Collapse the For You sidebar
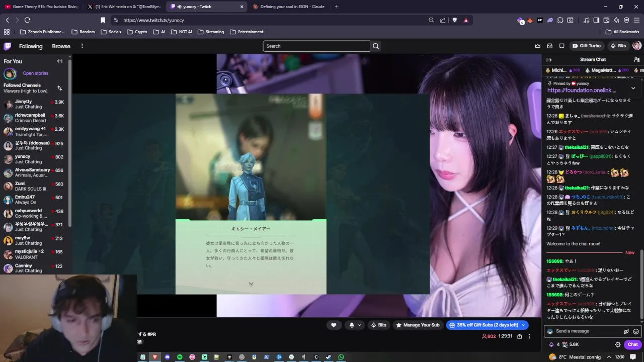Screen dimensions: 644x362 (59, 61)
